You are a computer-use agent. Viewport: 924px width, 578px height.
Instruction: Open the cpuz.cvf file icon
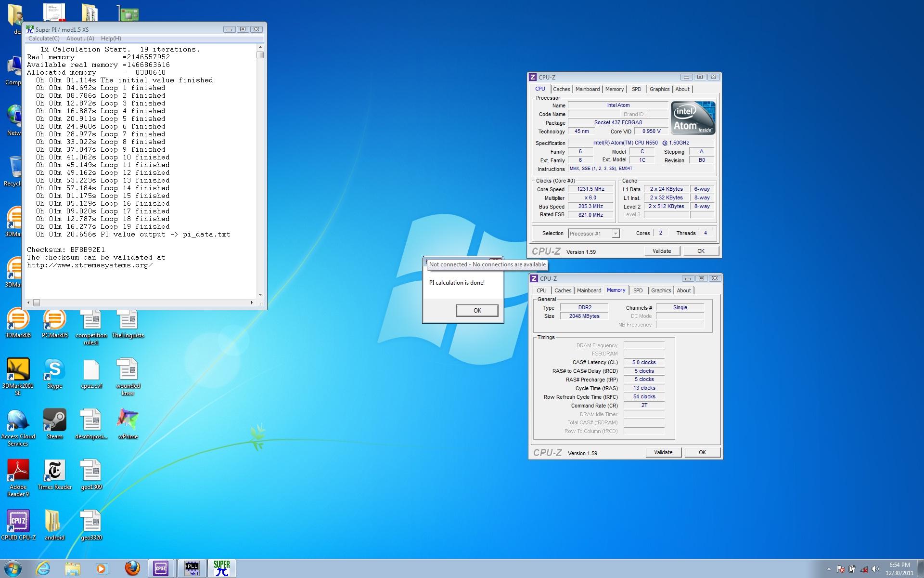click(x=91, y=374)
